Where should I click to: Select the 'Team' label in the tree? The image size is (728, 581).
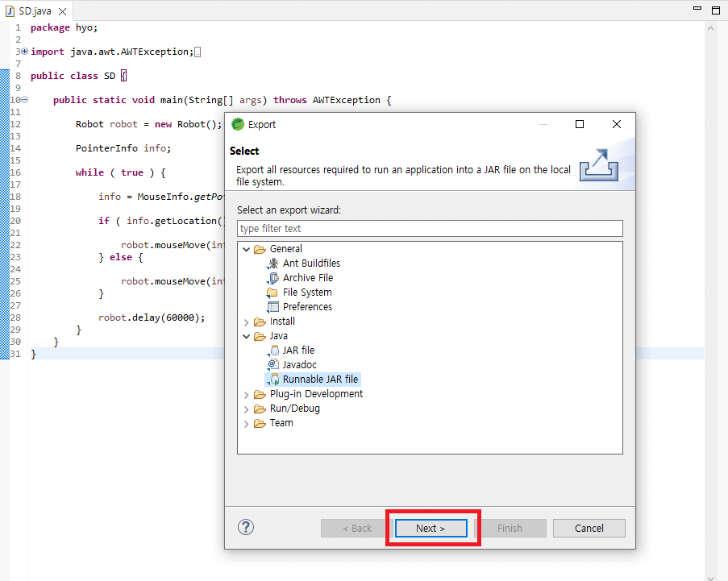click(281, 423)
